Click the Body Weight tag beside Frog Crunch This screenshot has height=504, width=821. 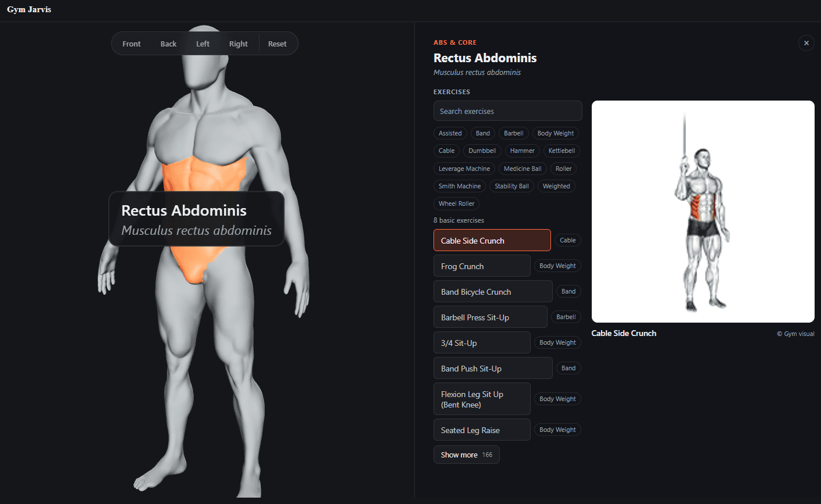[557, 266]
